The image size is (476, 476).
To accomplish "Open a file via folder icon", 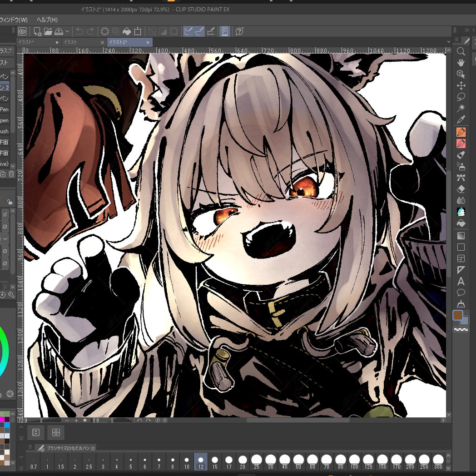I will pyautogui.click(x=48, y=31).
